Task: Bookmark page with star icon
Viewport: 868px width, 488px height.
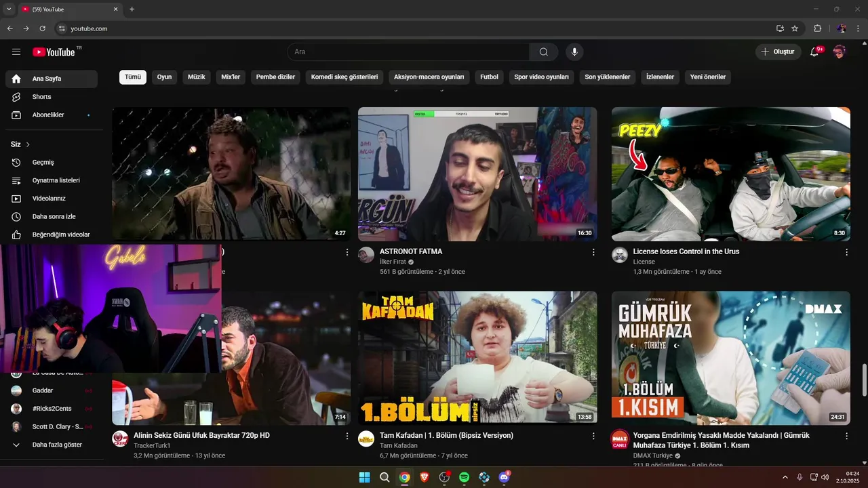Action: [795, 28]
